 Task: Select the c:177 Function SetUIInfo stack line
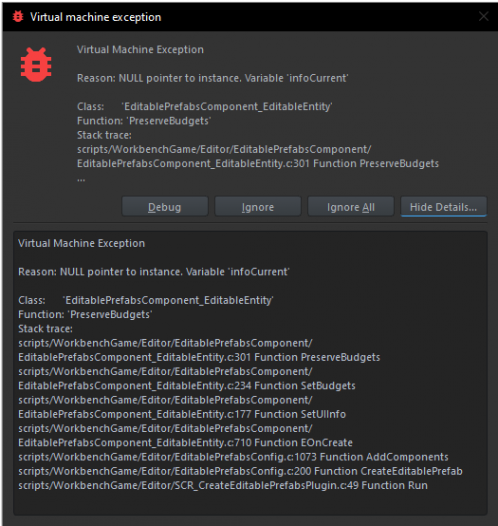pyautogui.click(x=182, y=414)
